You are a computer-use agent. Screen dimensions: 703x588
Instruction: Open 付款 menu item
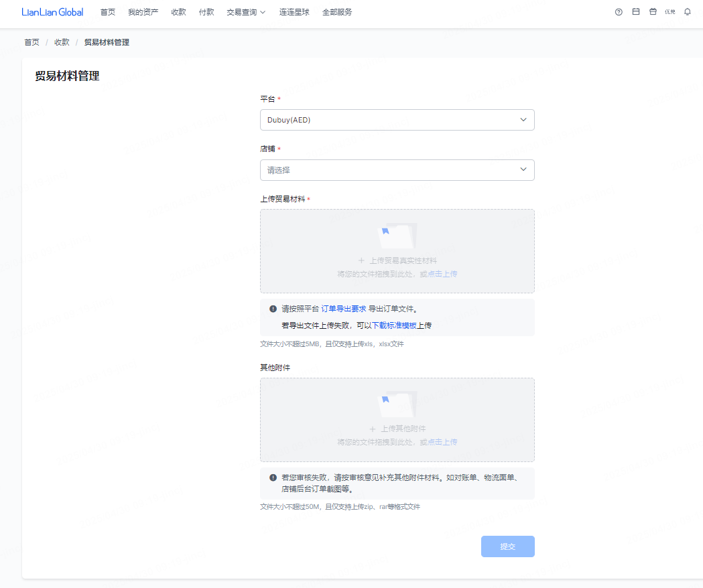click(x=206, y=12)
